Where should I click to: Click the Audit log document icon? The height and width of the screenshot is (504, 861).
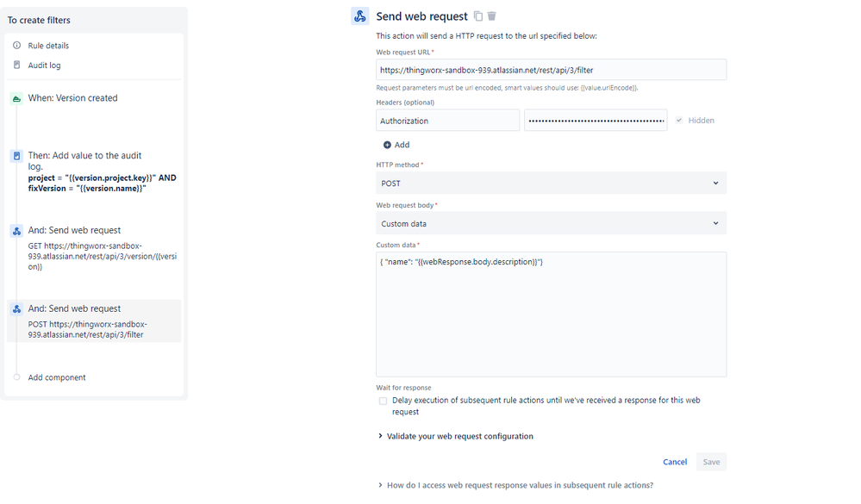coord(16,65)
